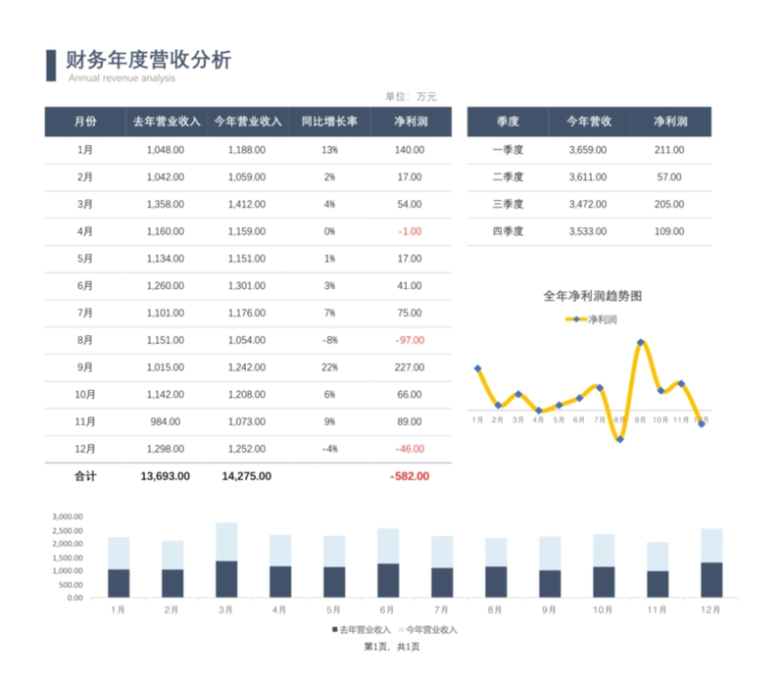This screenshot has height=683, width=784.
Task: Click the 第1页，共1页 page indicator
Action: pos(392,647)
